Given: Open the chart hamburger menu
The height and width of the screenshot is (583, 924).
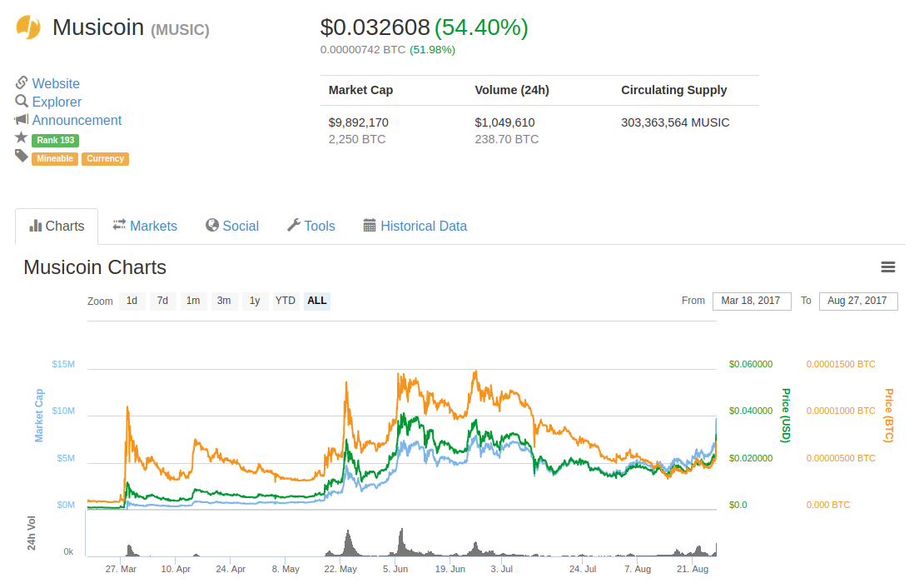Looking at the screenshot, I should coord(888,267).
